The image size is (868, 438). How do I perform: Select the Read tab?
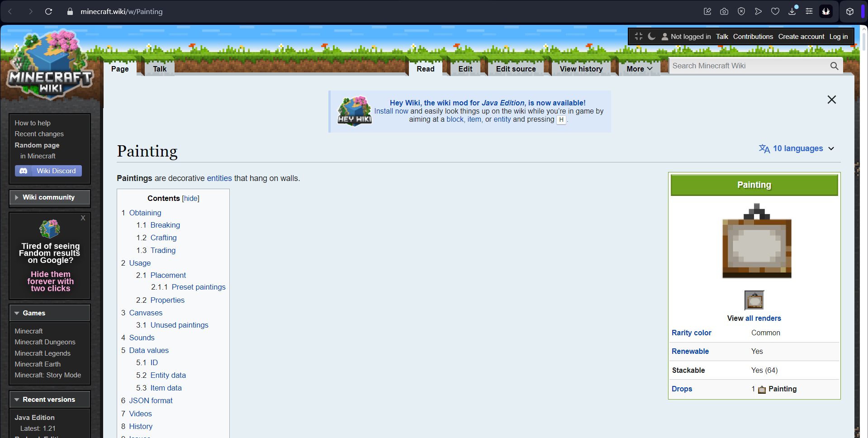click(x=426, y=69)
